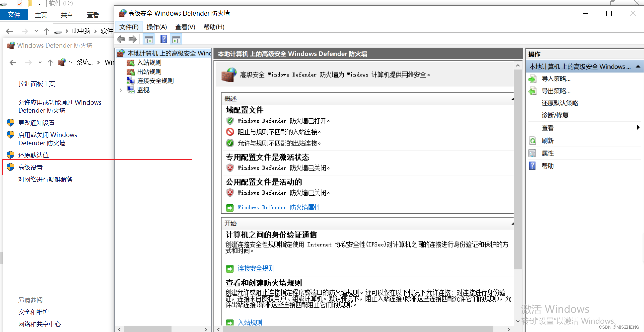The width and height of the screenshot is (644, 332).
Task: Click tree pane horizontal scroll right arrow
Action: point(206,329)
